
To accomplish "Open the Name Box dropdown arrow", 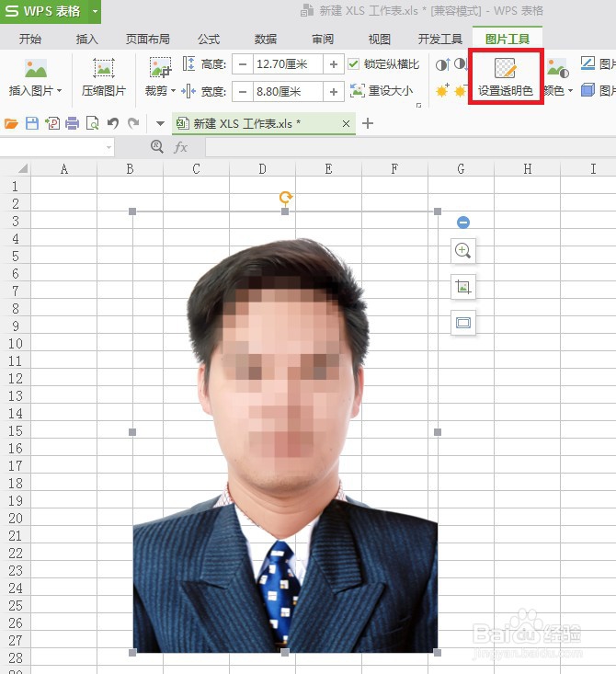I will tap(108, 147).
